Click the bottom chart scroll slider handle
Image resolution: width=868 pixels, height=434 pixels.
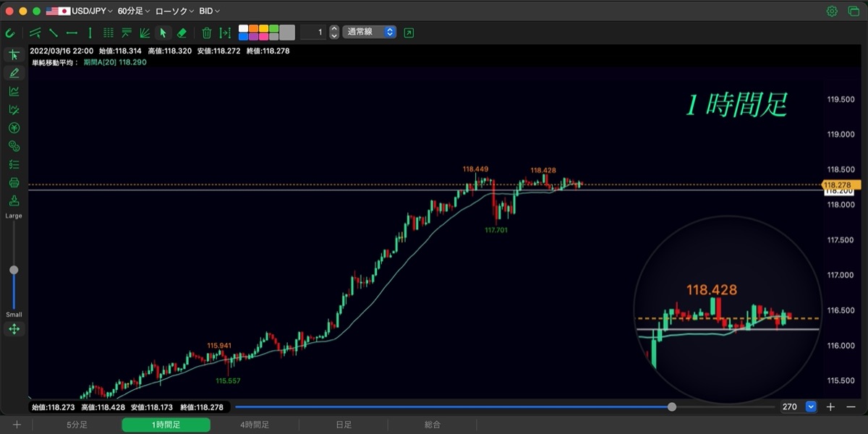coord(672,407)
